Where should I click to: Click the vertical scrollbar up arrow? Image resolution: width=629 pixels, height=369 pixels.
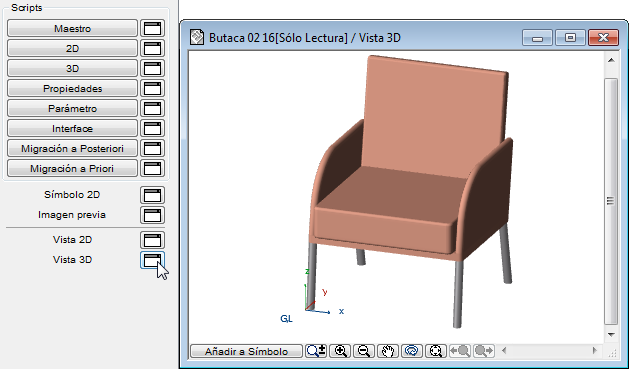(x=611, y=61)
